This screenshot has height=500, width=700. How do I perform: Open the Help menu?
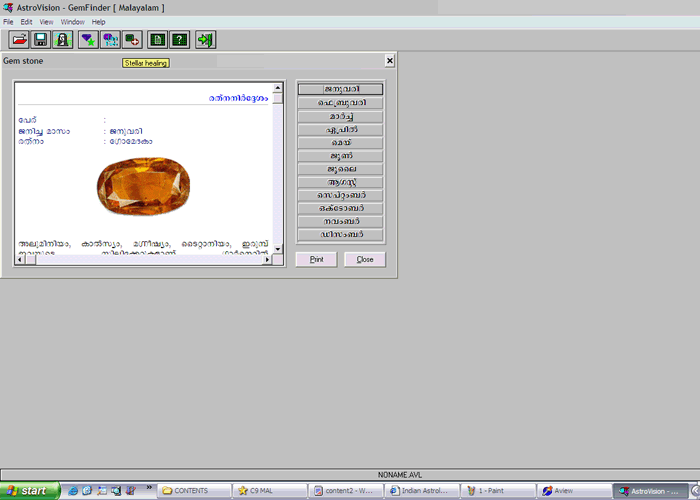[x=98, y=22]
